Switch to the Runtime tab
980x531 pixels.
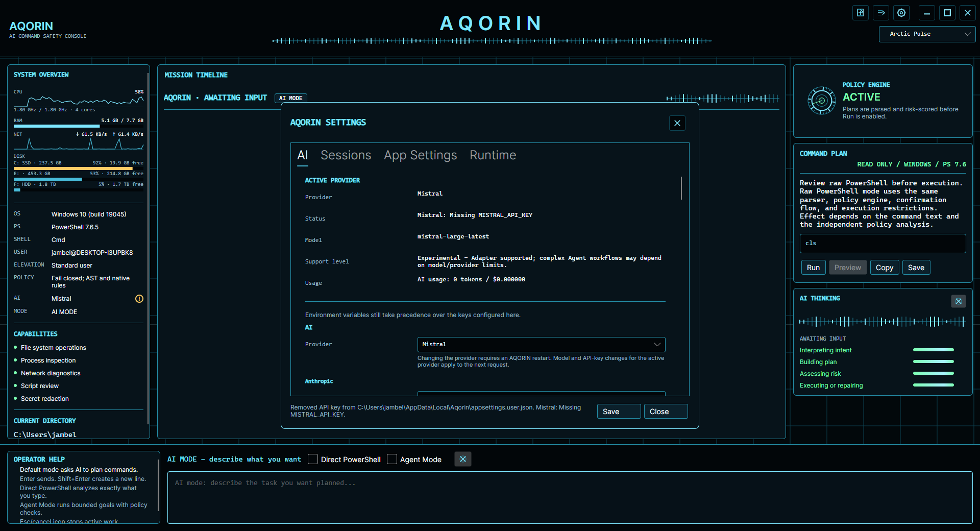click(493, 155)
